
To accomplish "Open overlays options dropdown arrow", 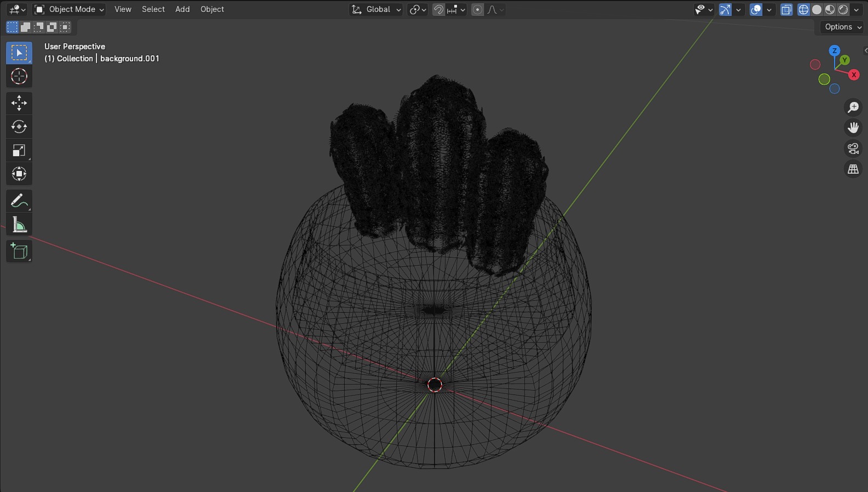I will pos(769,9).
